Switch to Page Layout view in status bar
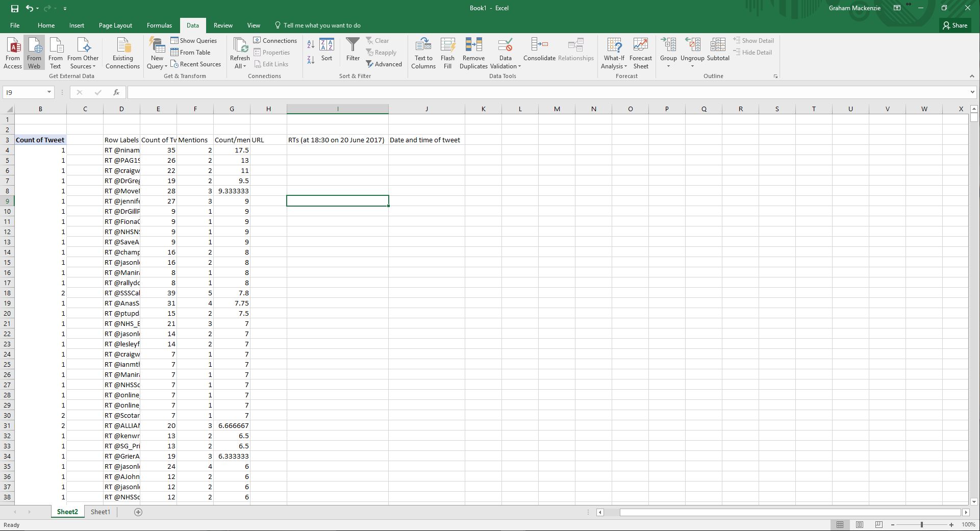 [860, 524]
